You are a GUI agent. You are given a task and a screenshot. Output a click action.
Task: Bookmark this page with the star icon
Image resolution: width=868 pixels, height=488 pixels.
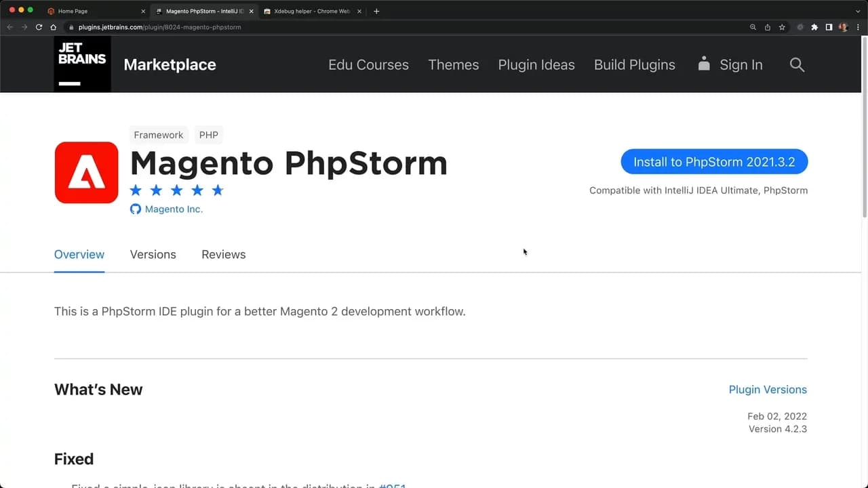782,27
